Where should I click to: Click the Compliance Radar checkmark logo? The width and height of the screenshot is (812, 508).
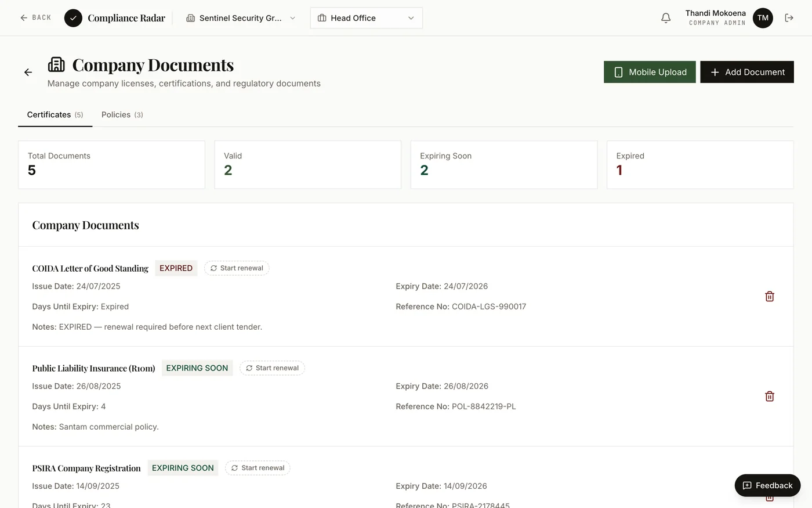[73, 18]
